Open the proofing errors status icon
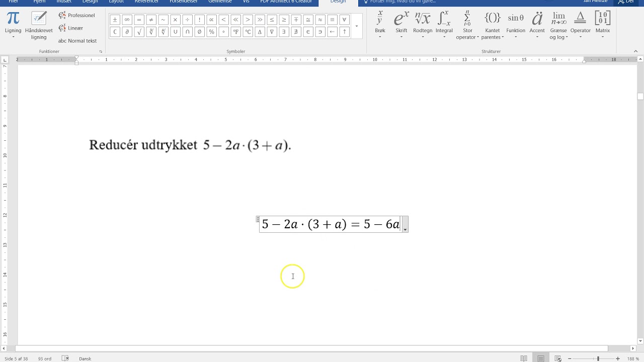The width and height of the screenshot is (644, 362). click(x=65, y=358)
